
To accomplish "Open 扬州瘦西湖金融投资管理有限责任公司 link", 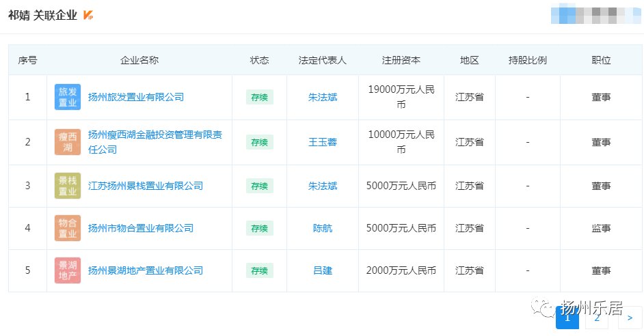I will [x=155, y=142].
